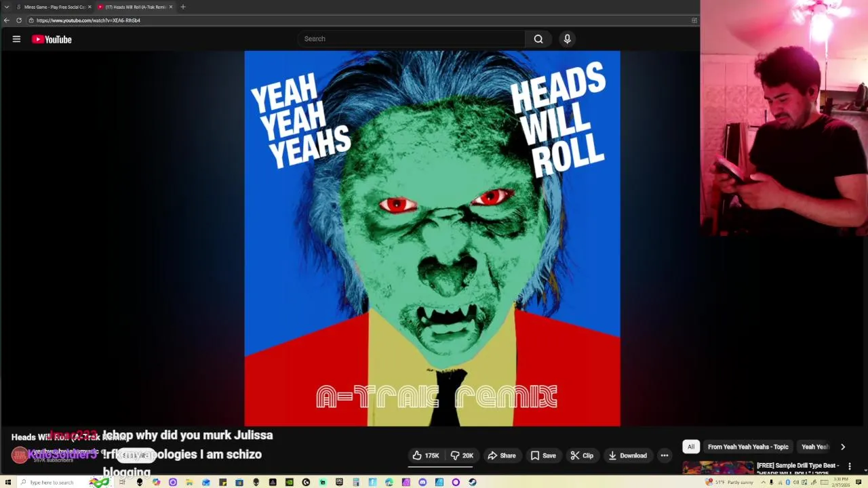Click the microphone icon in system tray
This screenshot has width=868, height=488.
click(x=771, y=482)
